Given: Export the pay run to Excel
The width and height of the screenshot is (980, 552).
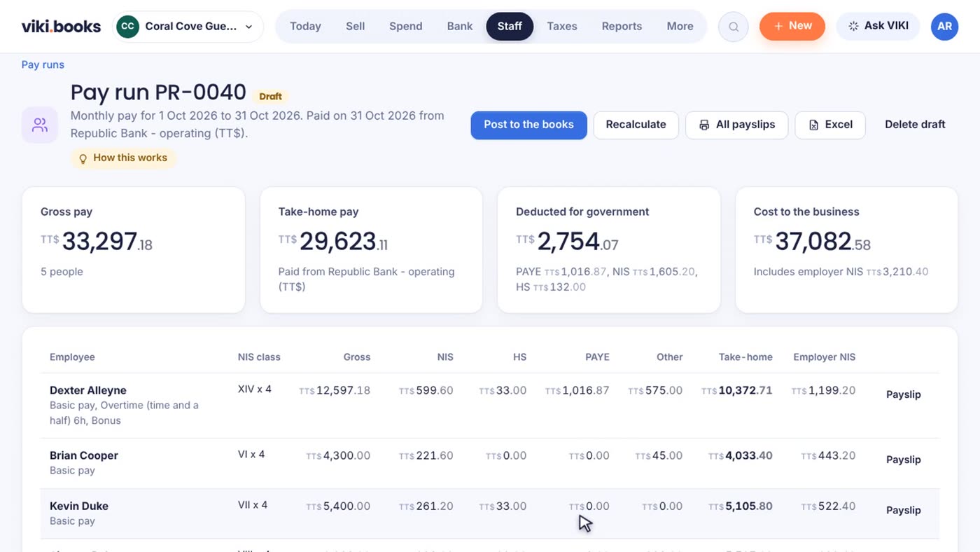Looking at the screenshot, I should (830, 125).
